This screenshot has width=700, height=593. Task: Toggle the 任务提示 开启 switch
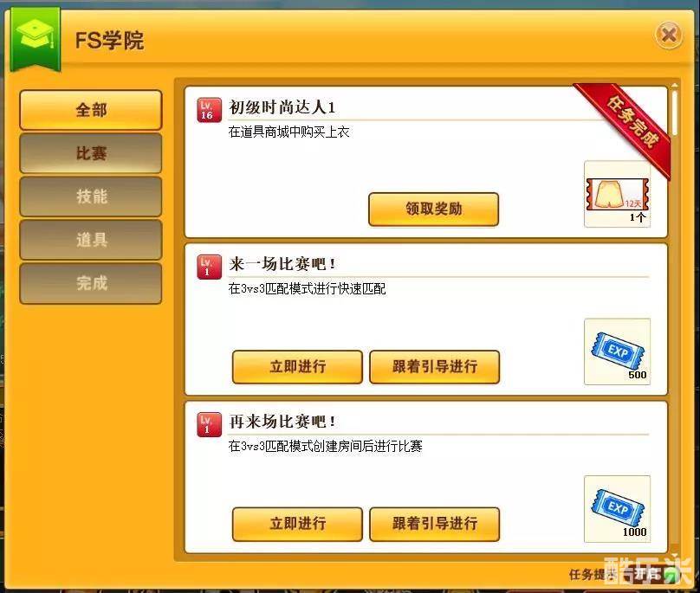pyautogui.click(x=653, y=574)
